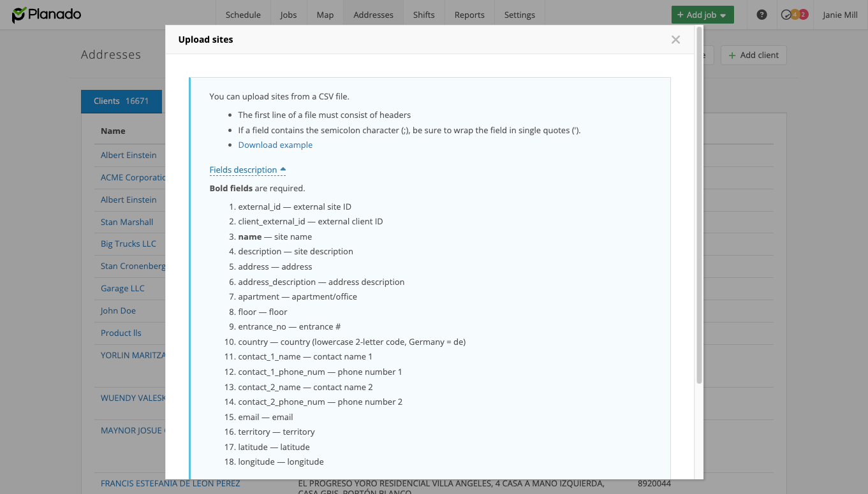868x494 pixels.
Task: Open client John Doe
Action: 118,310
